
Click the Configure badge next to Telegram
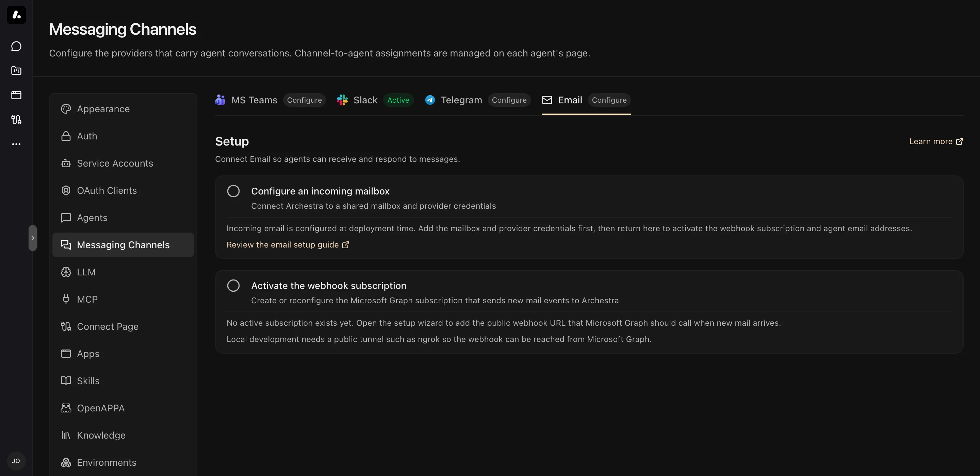(509, 100)
